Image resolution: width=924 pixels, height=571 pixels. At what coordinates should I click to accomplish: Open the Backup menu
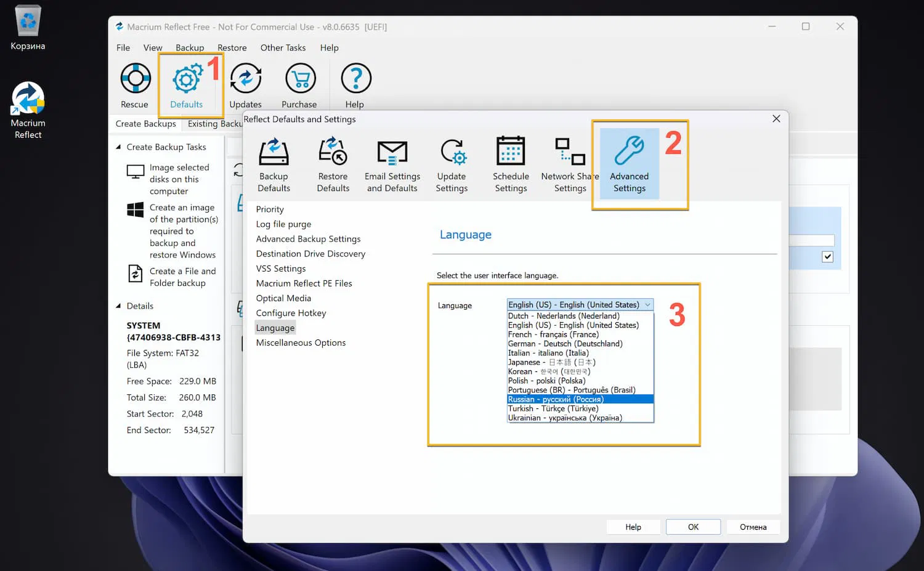pos(190,47)
